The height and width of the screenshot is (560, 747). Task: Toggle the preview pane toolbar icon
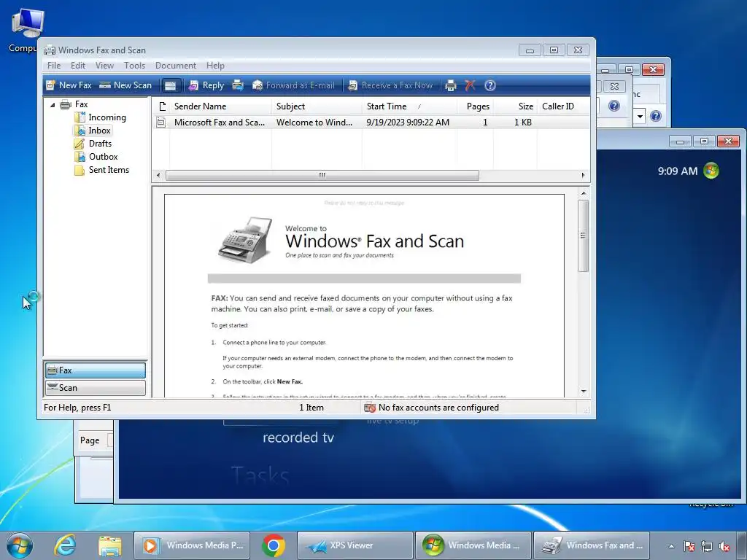click(x=170, y=86)
